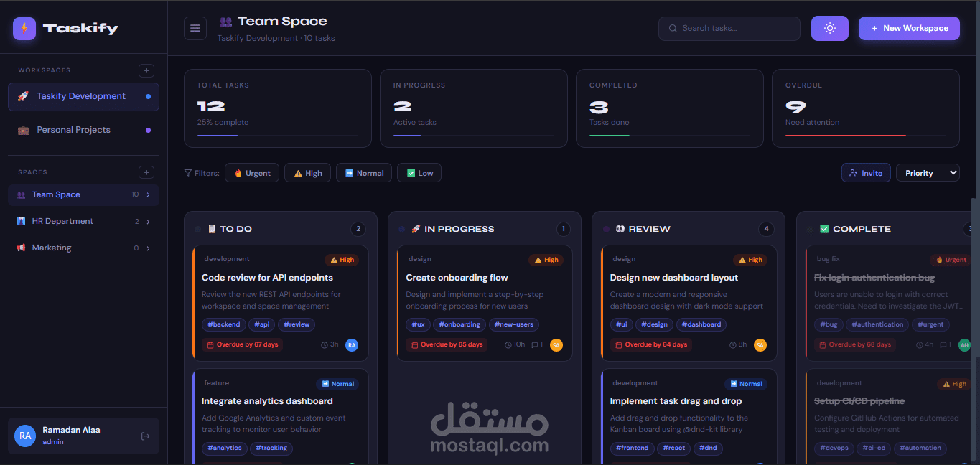Open the Personal Projects workspace

(83, 130)
